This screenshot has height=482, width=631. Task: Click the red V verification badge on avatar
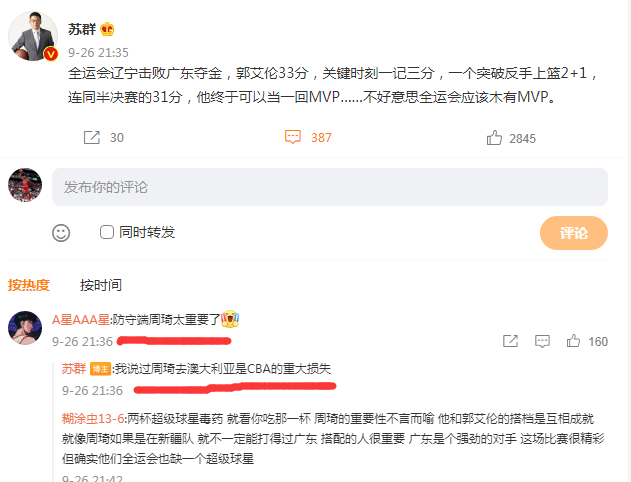click(51, 54)
